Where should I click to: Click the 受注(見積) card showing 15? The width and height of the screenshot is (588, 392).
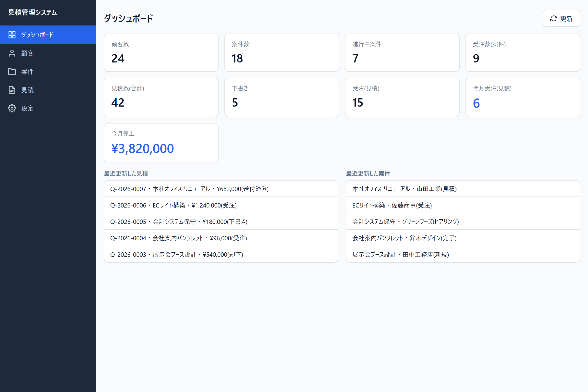[402, 97]
